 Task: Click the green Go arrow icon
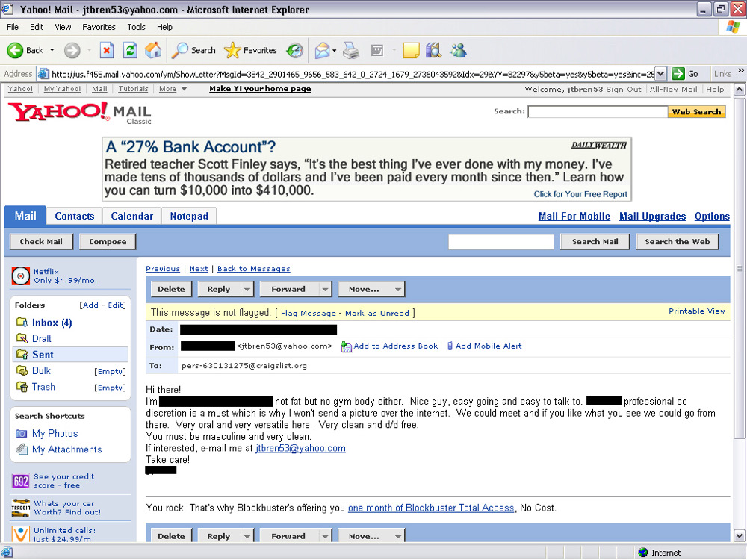coord(678,74)
